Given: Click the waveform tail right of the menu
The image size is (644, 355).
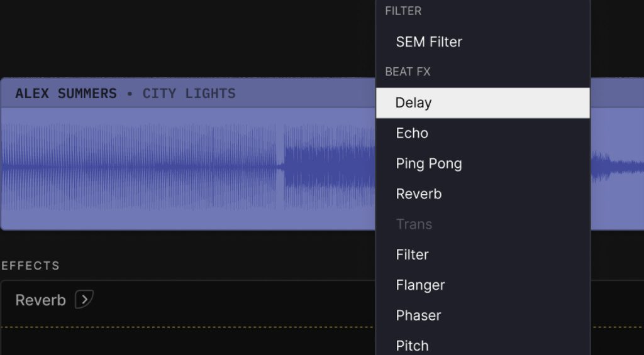Looking at the screenshot, I should click(618, 167).
